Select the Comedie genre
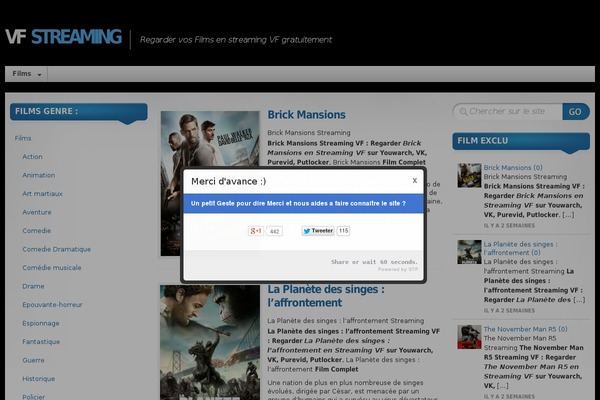Screen dimensions: 600x400 (36, 230)
